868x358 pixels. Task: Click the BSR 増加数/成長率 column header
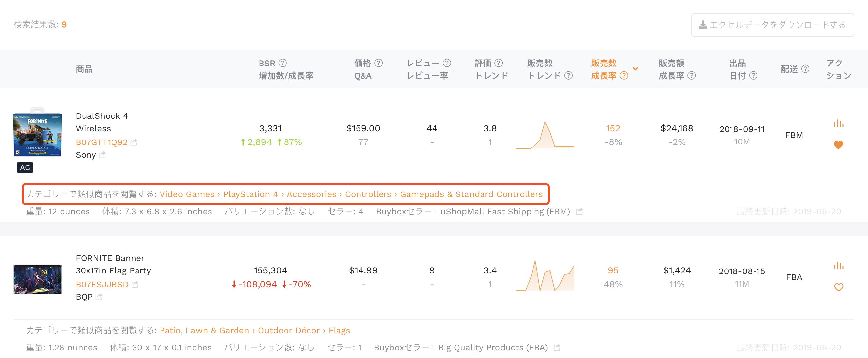tap(286, 69)
